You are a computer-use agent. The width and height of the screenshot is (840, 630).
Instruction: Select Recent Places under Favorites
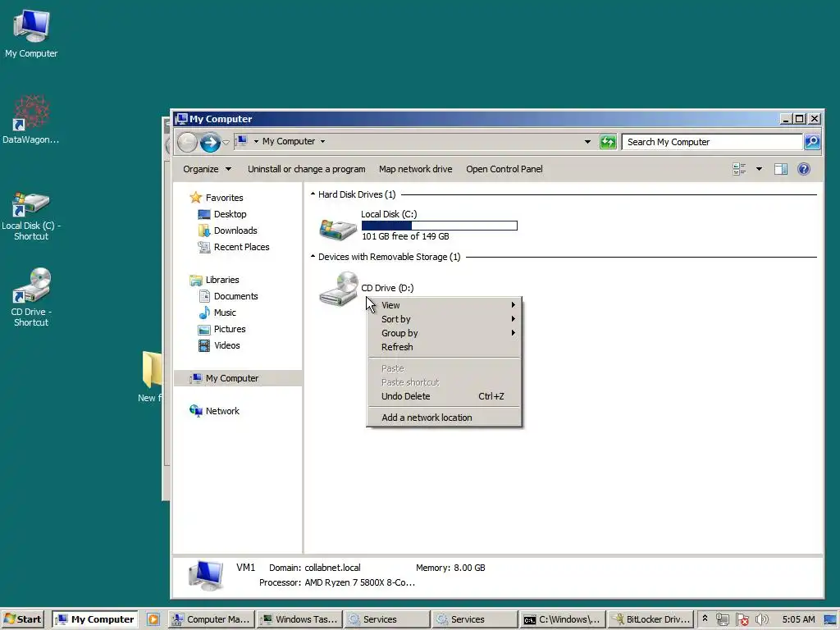[x=241, y=247]
